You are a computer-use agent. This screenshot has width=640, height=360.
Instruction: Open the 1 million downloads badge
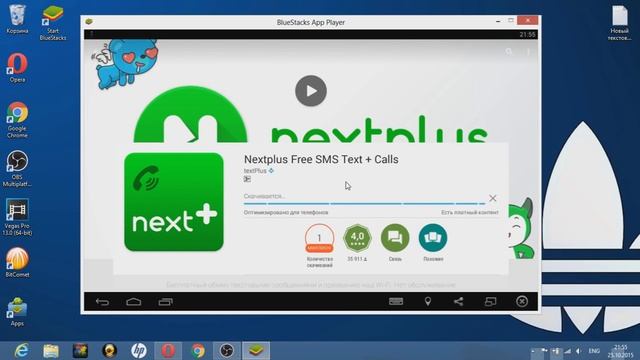(x=319, y=238)
